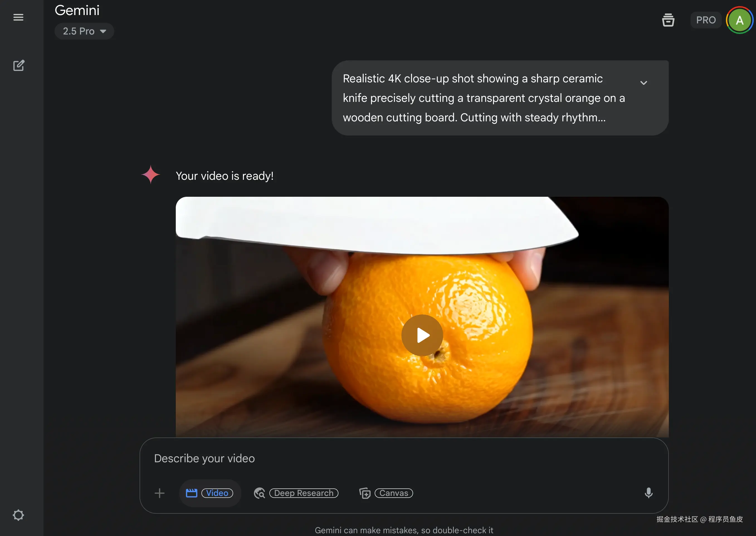Toggle the Deep Research chip

pos(296,493)
